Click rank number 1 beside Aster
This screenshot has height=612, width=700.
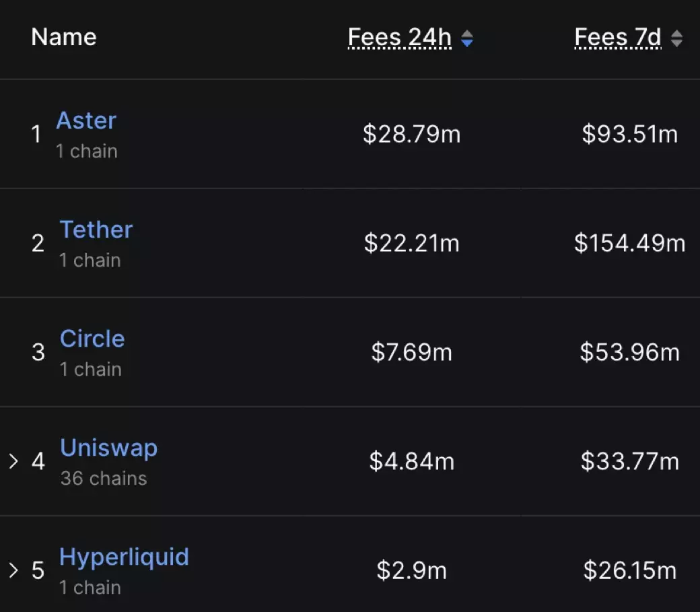(x=36, y=134)
